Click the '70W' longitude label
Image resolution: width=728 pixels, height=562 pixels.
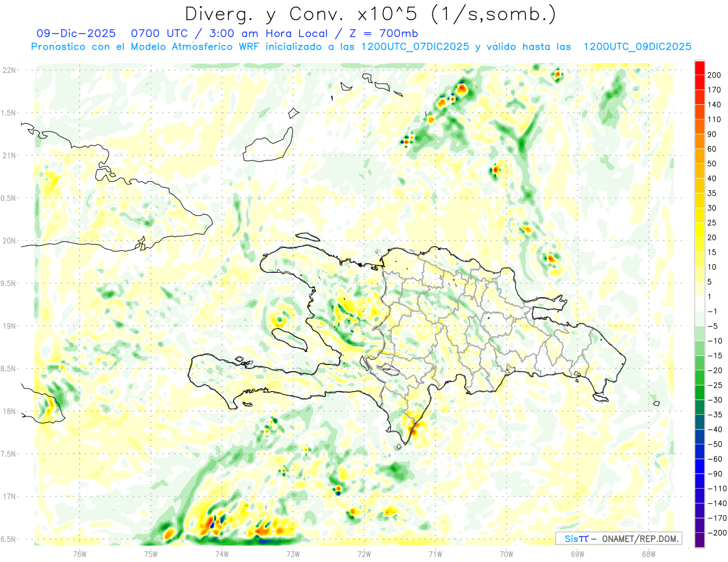click(x=507, y=554)
